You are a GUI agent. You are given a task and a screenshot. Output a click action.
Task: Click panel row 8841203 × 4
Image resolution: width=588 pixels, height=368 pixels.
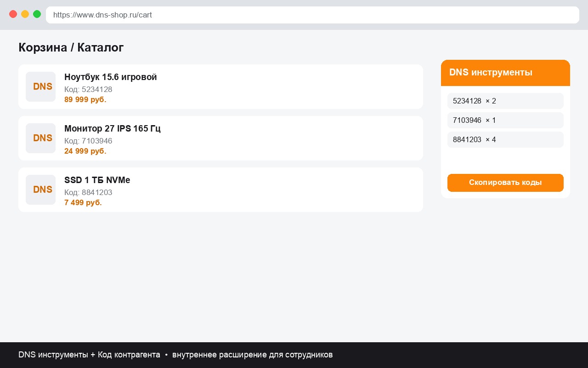click(x=505, y=139)
